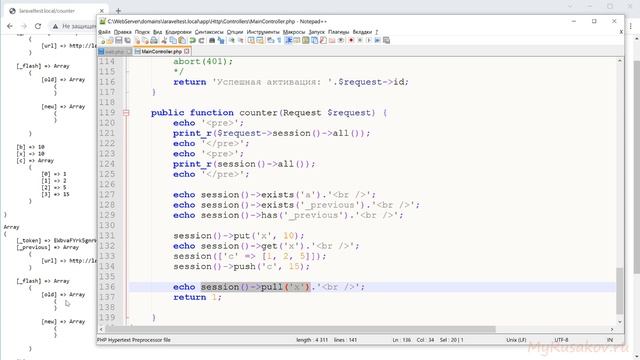
Task: Cut the selection with scissors icon
Action: pos(164,40)
